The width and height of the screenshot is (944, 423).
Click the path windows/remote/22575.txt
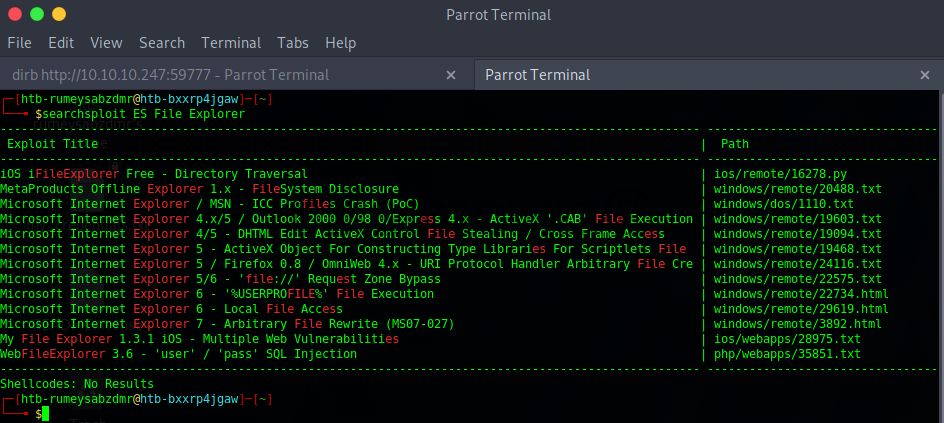[798, 279]
